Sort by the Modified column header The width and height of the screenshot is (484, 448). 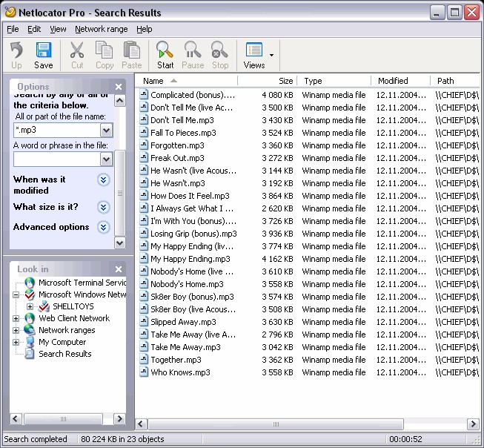[400, 81]
